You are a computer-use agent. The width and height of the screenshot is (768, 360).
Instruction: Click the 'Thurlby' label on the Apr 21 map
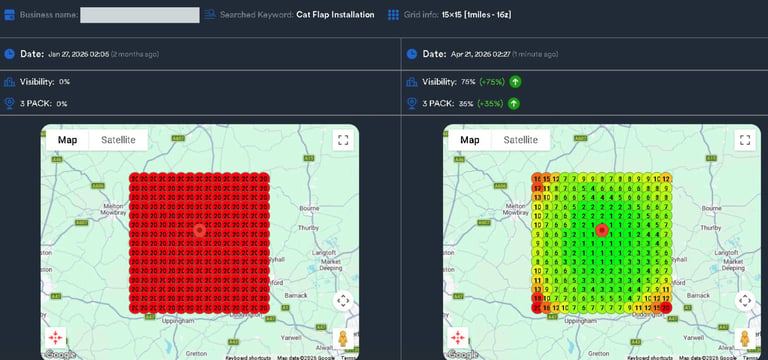pos(711,228)
